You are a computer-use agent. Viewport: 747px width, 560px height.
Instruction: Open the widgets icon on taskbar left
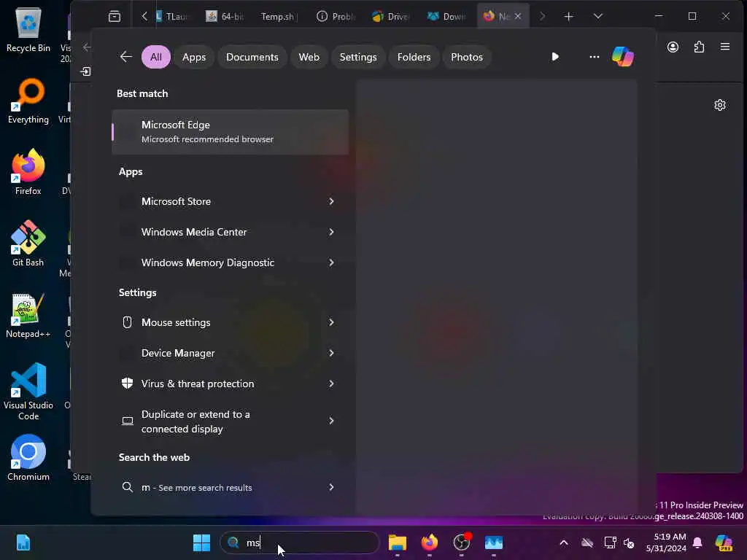point(23,542)
